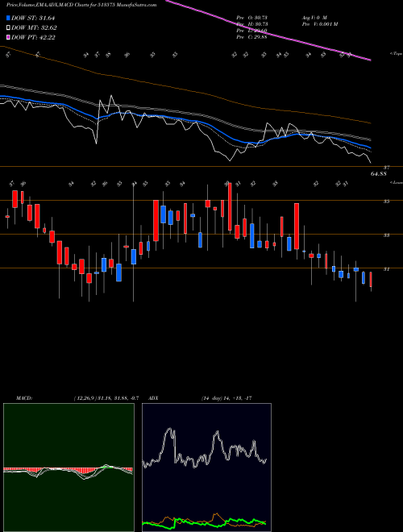Screen dimensions: 403x532
Task: Click the ADX panel title
Action: tap(153, 398)
